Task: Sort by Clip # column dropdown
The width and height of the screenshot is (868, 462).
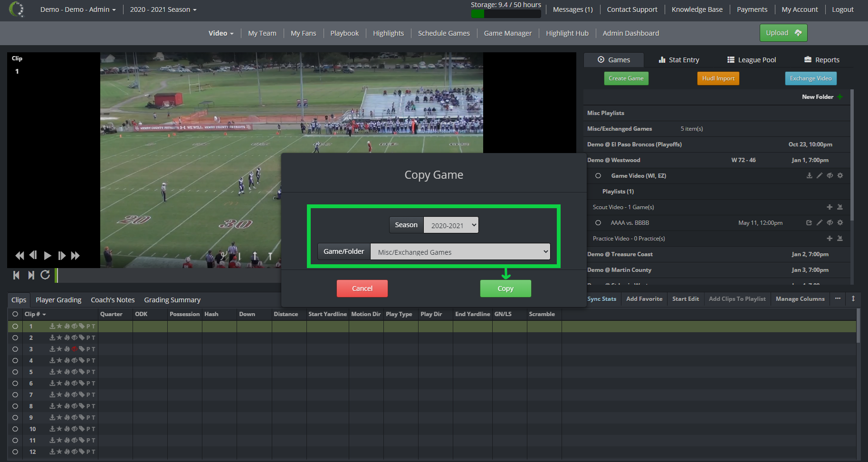Action: [35, 314]
